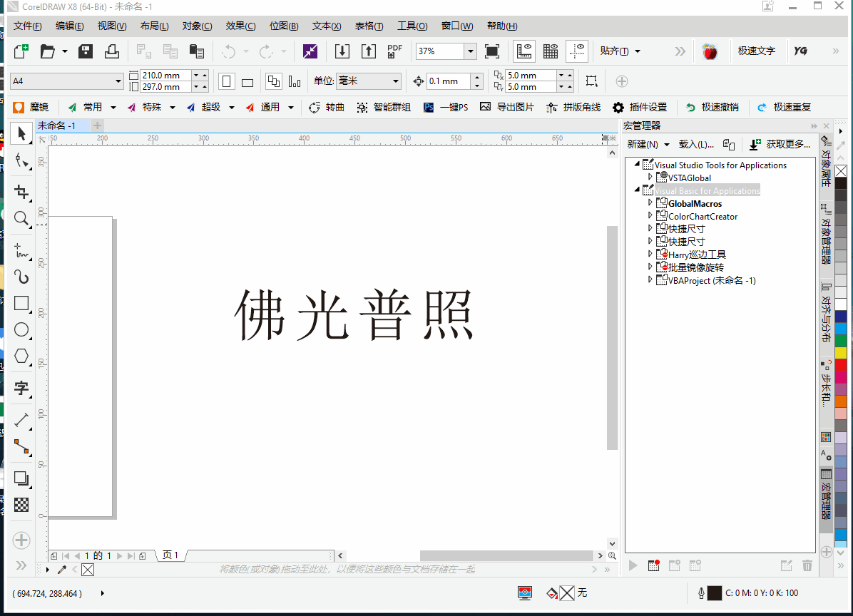Click the Export icon
The image size is (853, 616).
tap(369, 51)
